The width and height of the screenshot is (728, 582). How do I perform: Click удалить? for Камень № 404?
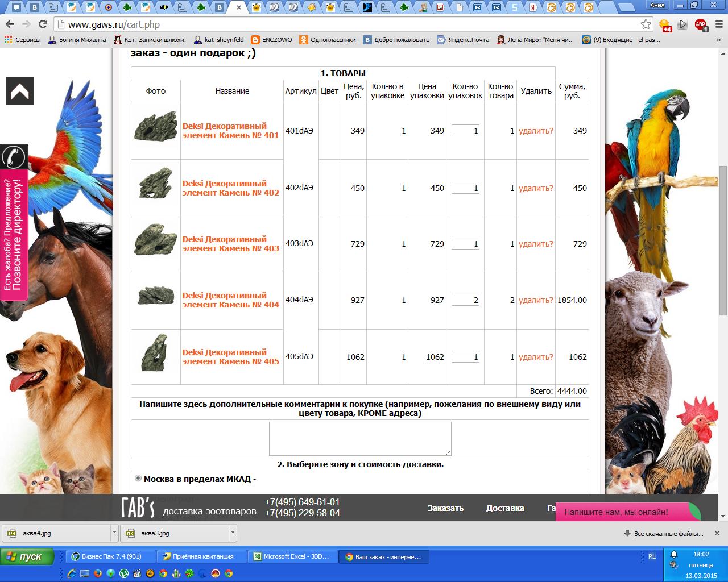click(x=536, y=300)
